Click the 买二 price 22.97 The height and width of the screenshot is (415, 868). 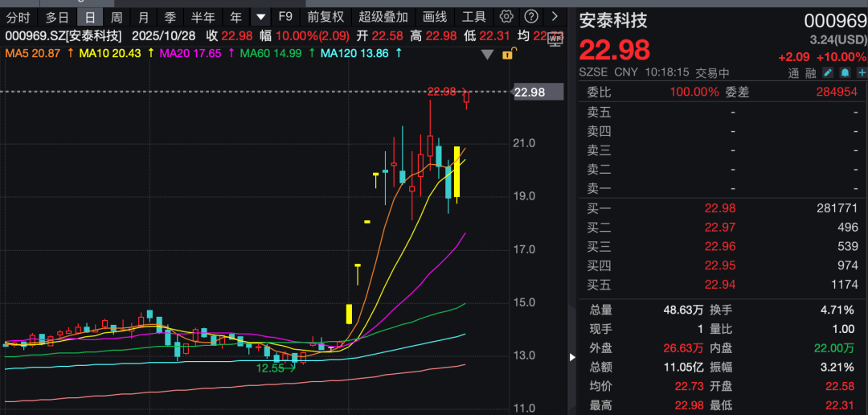(719, 228)
